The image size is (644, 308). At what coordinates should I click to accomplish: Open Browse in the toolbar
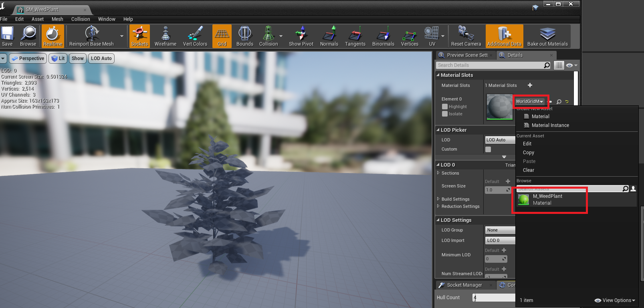pyautogui.click(x=28, y=36)
